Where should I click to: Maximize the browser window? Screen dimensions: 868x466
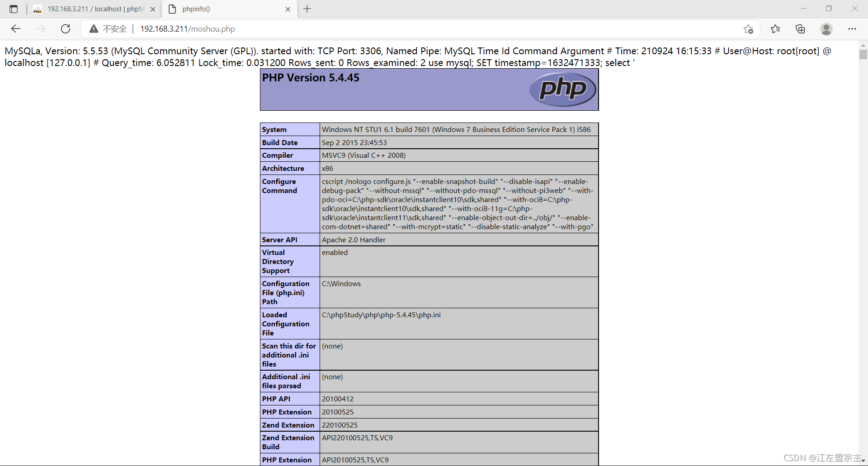tap(829, 9)
